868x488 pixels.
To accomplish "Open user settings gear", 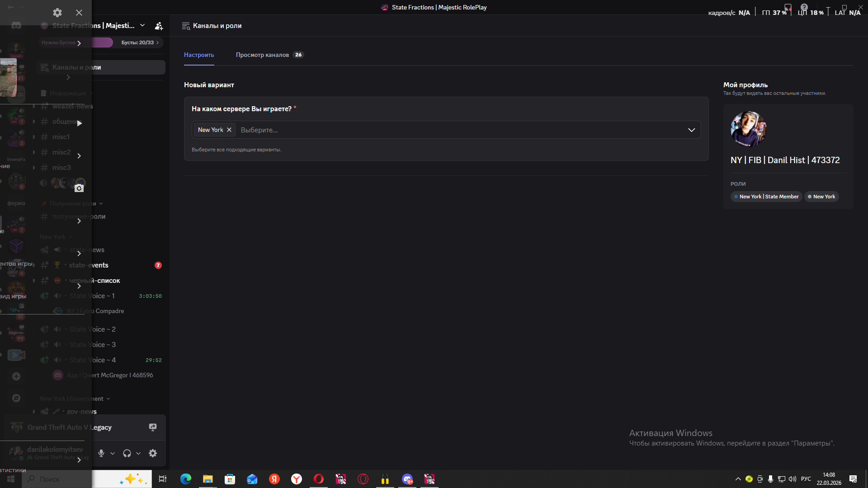I will pyautogui.click(x=153, y=453).
